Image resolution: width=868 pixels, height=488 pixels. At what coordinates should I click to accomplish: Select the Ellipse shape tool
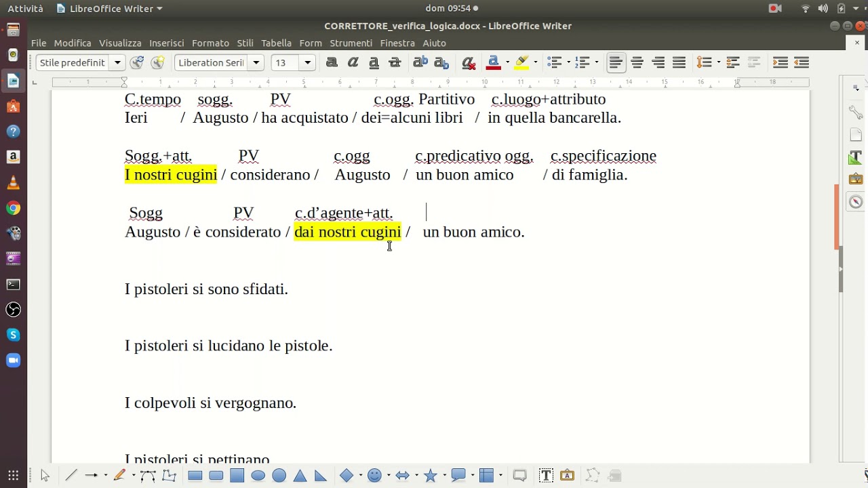tap(258, 475)
